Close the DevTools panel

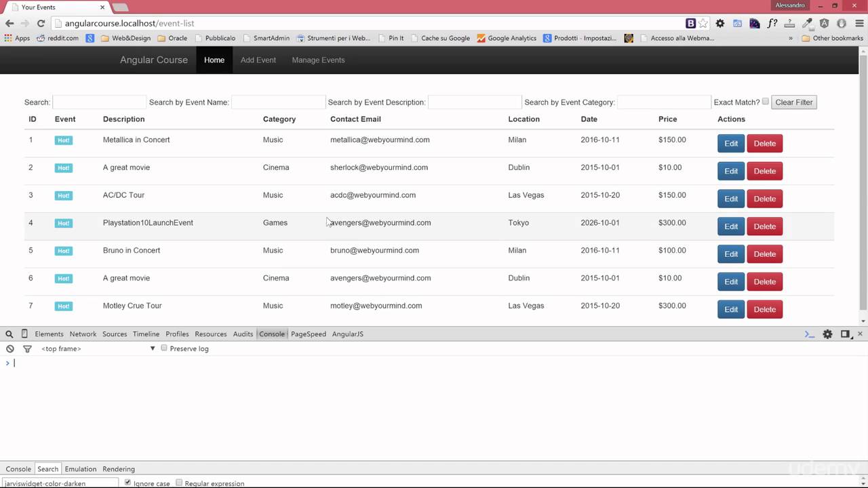tap(860, 334)
